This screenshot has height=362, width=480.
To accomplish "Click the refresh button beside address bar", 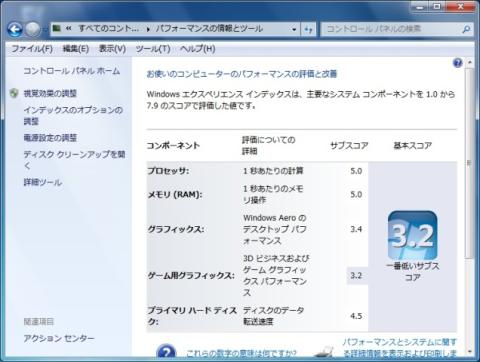I will (308, 29).
